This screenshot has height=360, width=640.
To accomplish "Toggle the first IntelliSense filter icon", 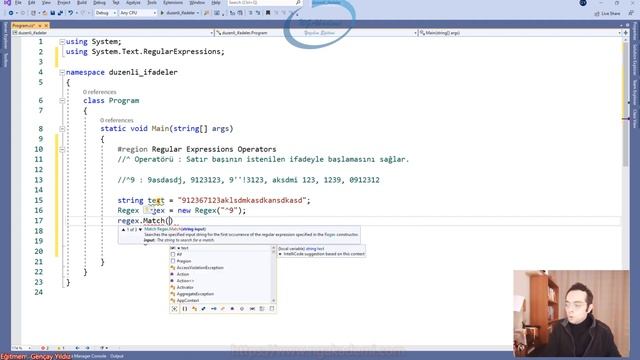I will click(175, 309).
